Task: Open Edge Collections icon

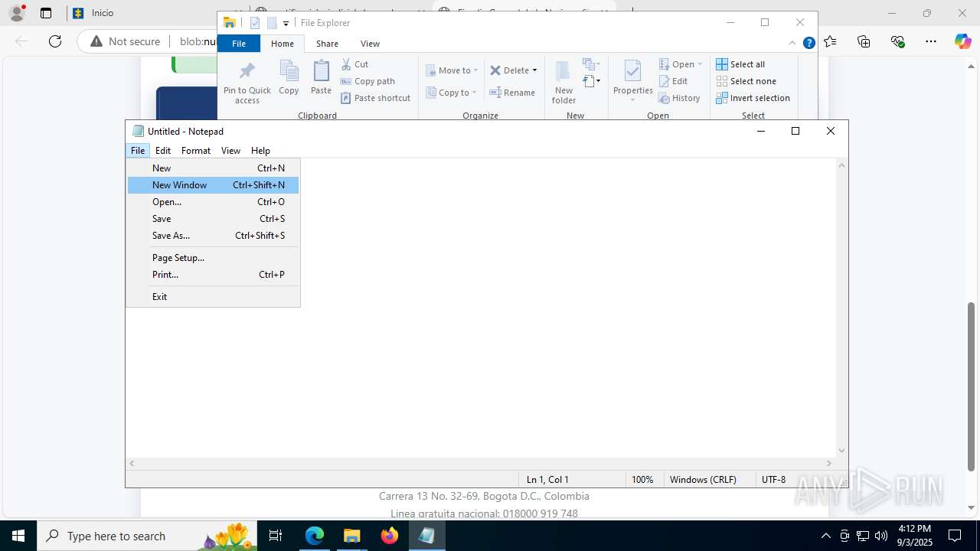Action: [864, 41]
